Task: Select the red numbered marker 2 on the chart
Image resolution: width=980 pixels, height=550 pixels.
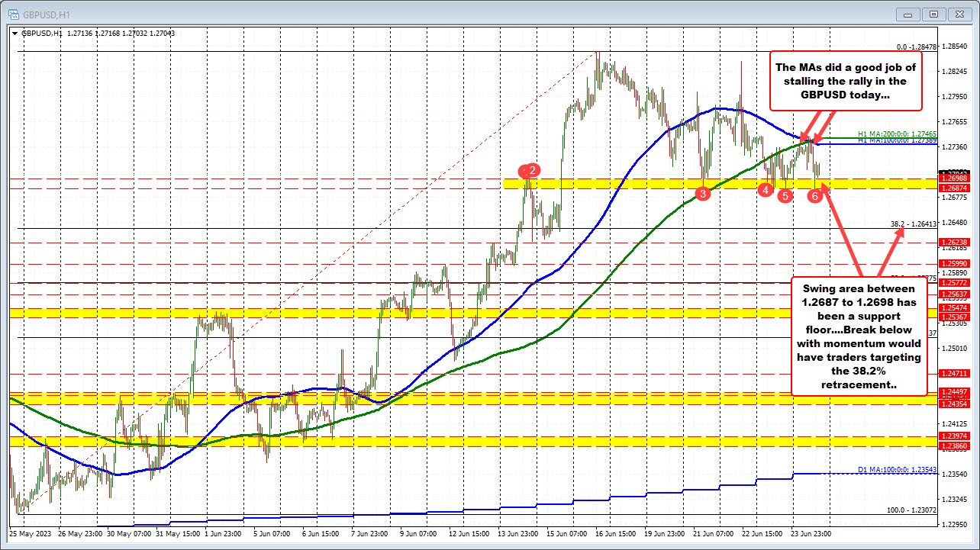Action: click(527, 172)
